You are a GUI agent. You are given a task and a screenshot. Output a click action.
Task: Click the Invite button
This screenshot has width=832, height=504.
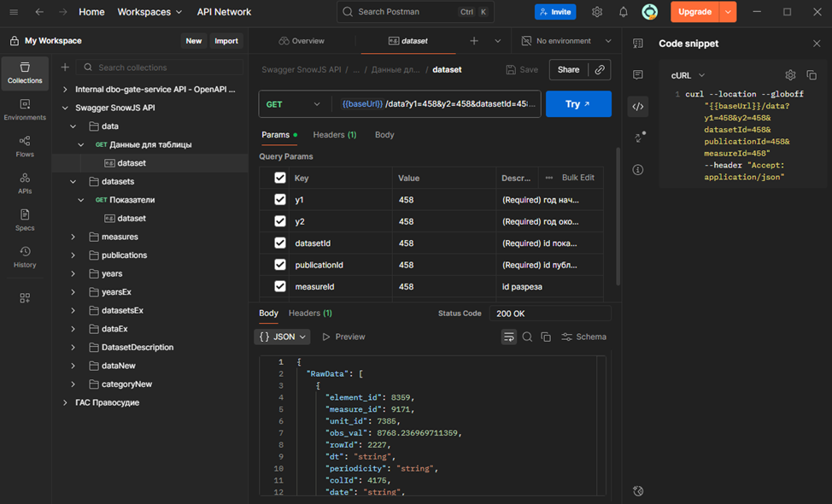[x=555, y=12]
